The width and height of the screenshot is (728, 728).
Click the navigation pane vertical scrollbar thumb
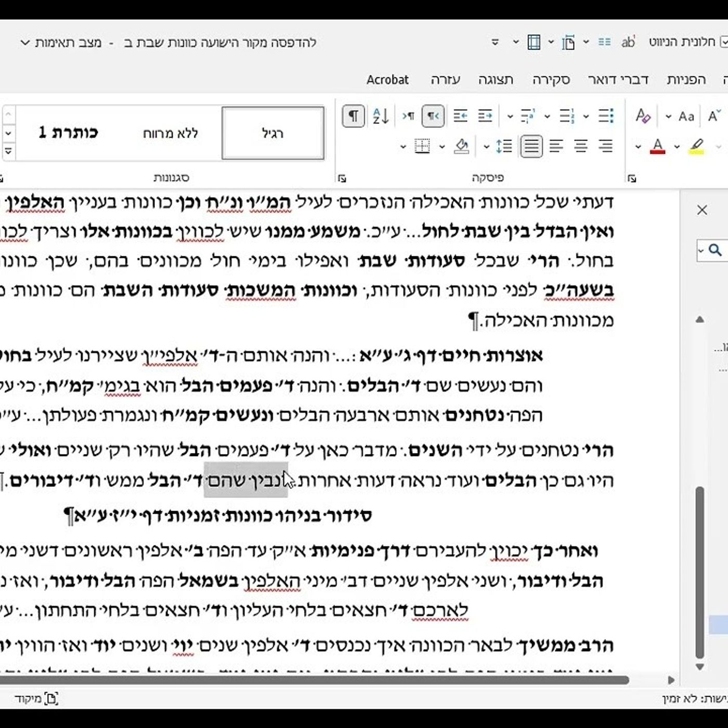700,572
